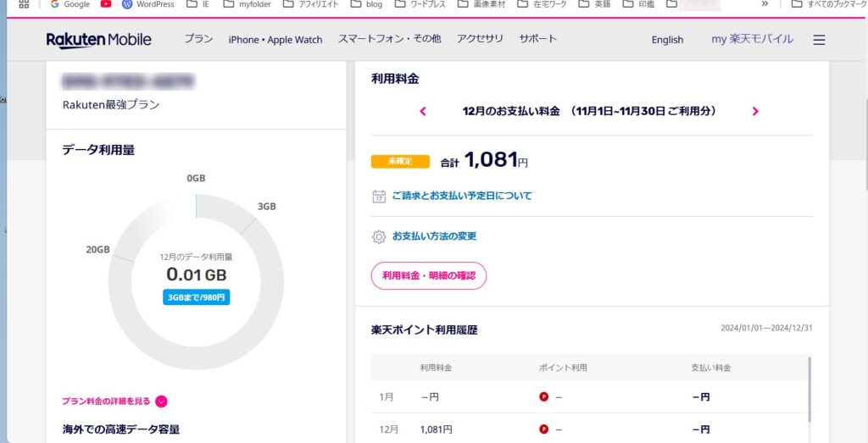Click the 3GB chart label

pos(266,207)
